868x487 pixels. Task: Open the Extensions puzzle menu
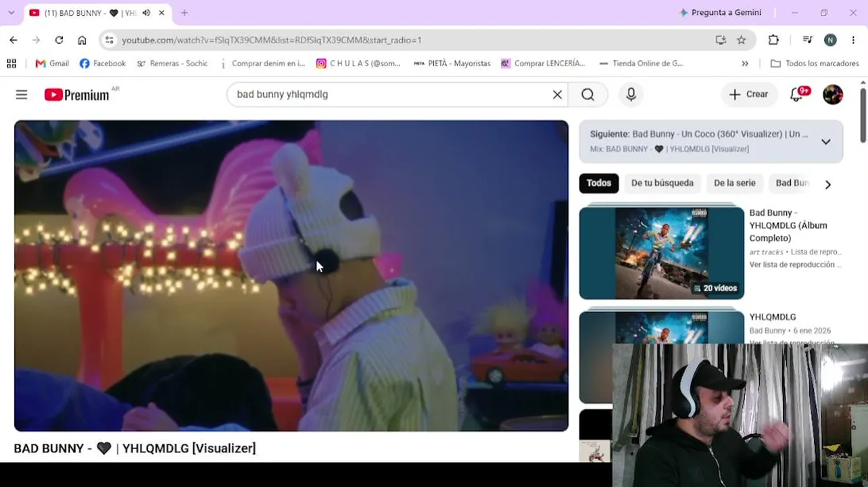773,40
